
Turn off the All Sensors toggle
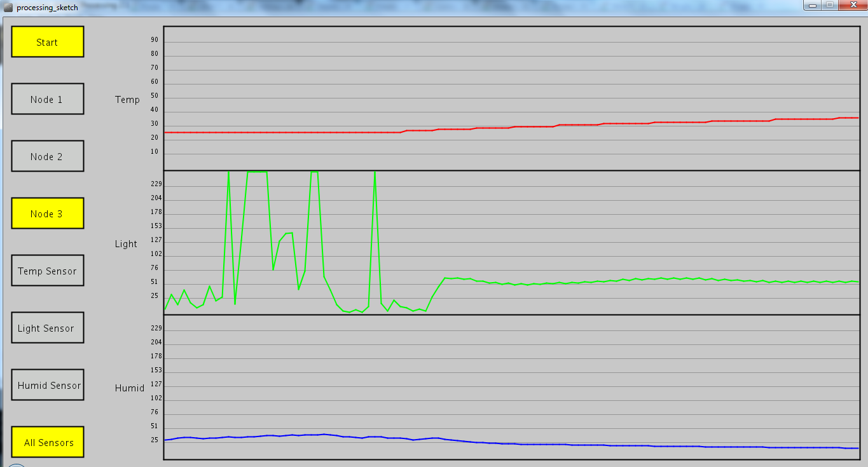[x=47, y=442]
